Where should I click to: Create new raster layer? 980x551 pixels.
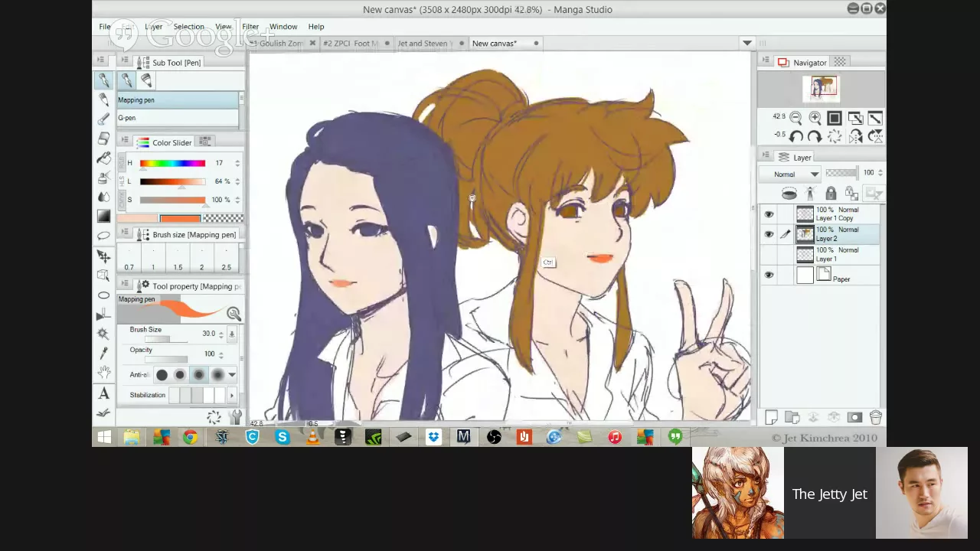[772, 417]
